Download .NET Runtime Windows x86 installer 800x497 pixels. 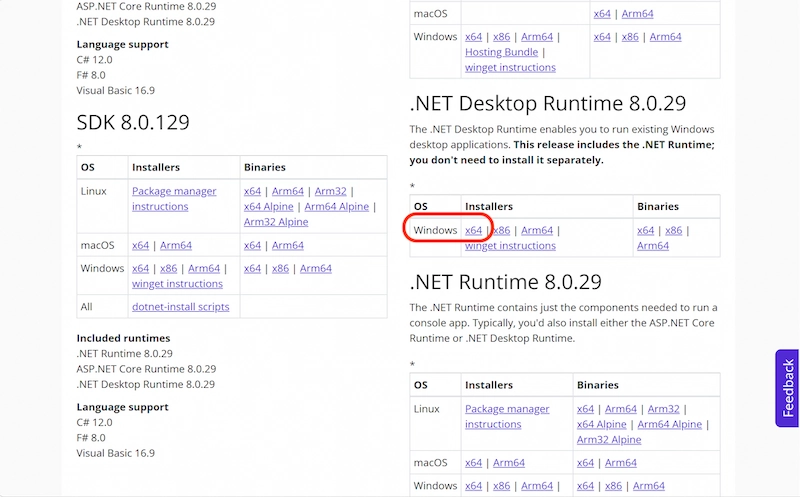click(x=502, y=486)
